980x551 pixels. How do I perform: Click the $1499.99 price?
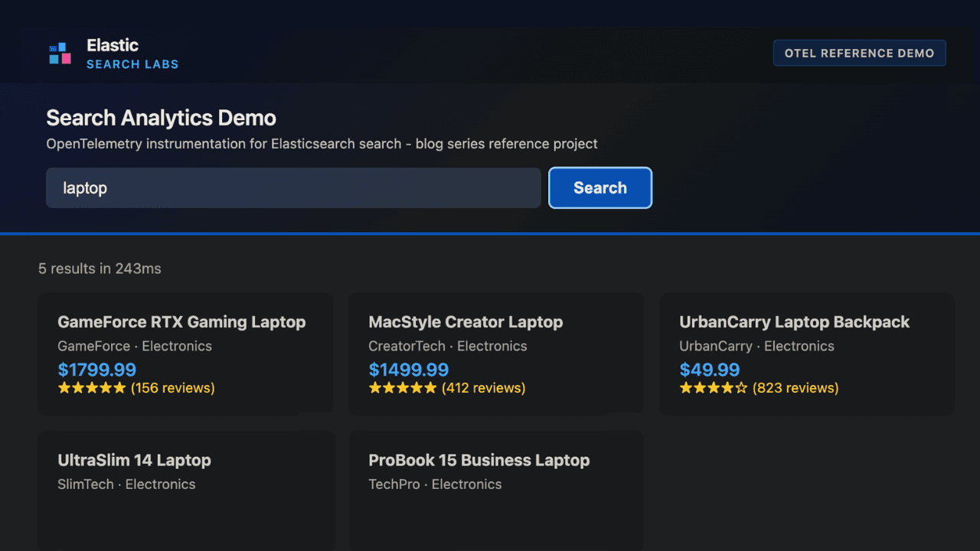pos(409,370)
